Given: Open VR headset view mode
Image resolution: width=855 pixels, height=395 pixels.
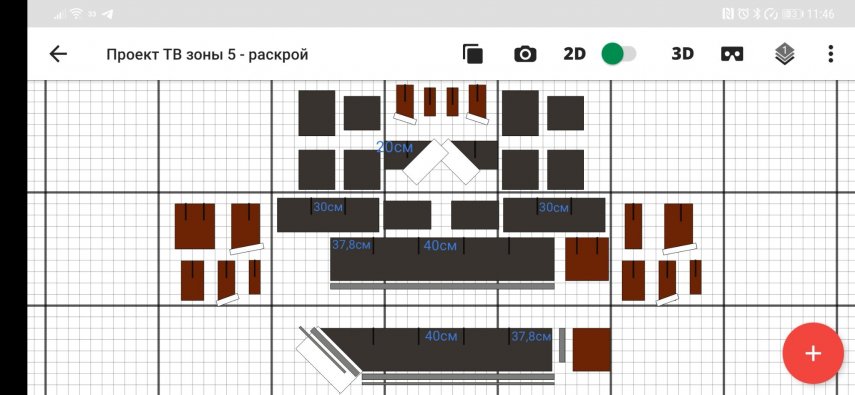Looking at the screenshot, I should (732, 54).
